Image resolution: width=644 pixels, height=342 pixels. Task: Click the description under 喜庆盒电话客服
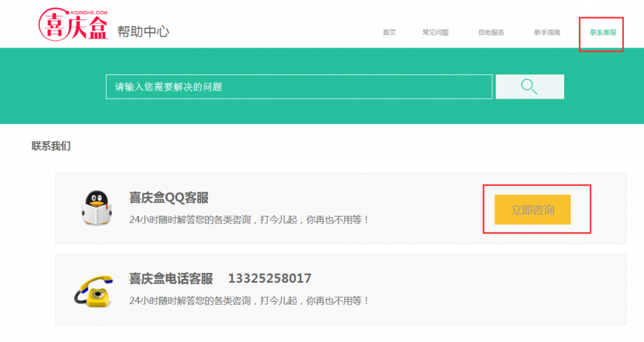click(x=249, y=300)
